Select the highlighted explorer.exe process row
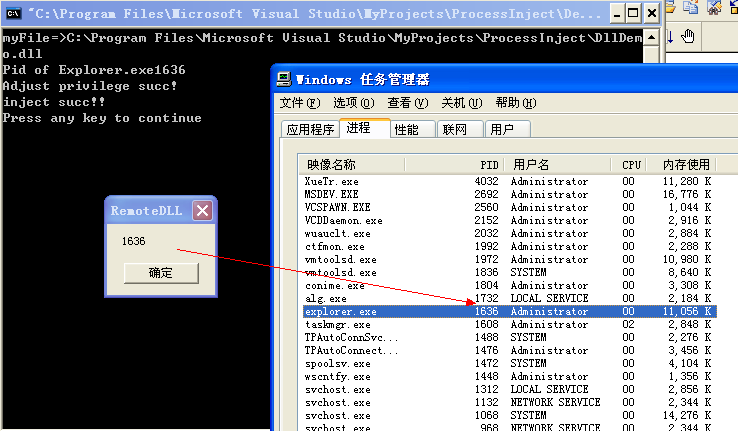The width and height of the screenshot is (738, 431). click(509, 311)
